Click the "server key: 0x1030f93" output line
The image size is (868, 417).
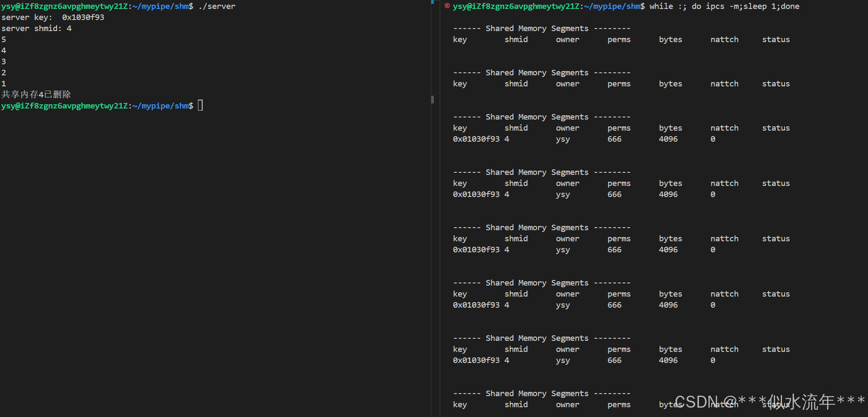coord(53,17)
